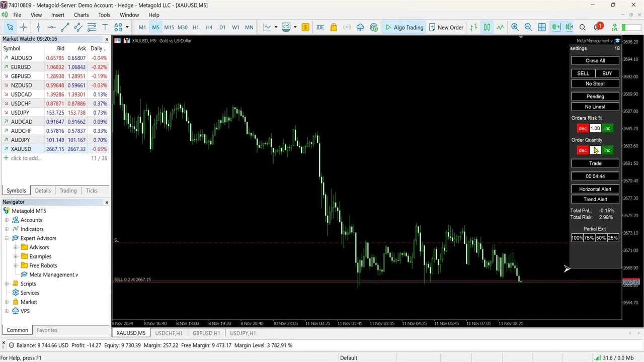This screenshot has width=644, height=362.
Task: Pick the trendline drawing tool
Action: click(x=65, y=27)
